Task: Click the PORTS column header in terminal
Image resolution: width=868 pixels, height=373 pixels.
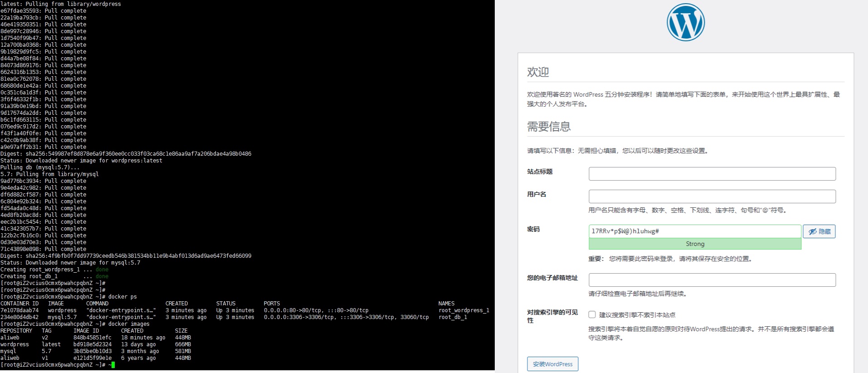Action: coord(272,304)
